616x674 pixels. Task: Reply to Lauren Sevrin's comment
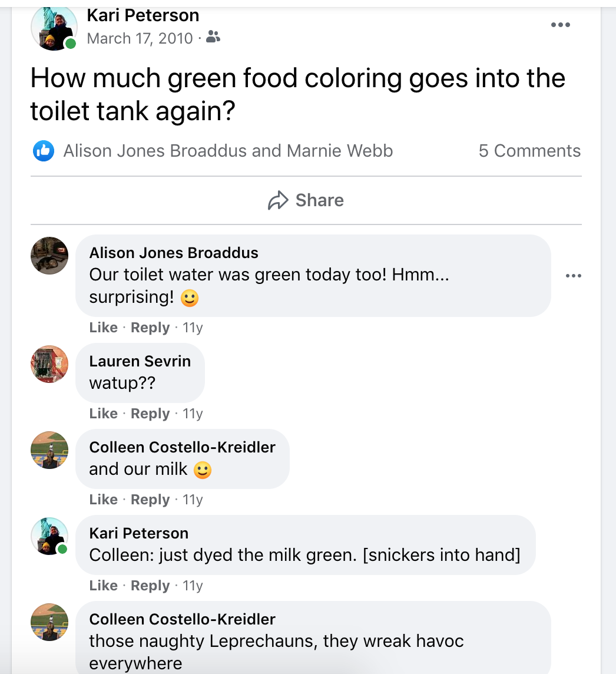tap(150, 414)
